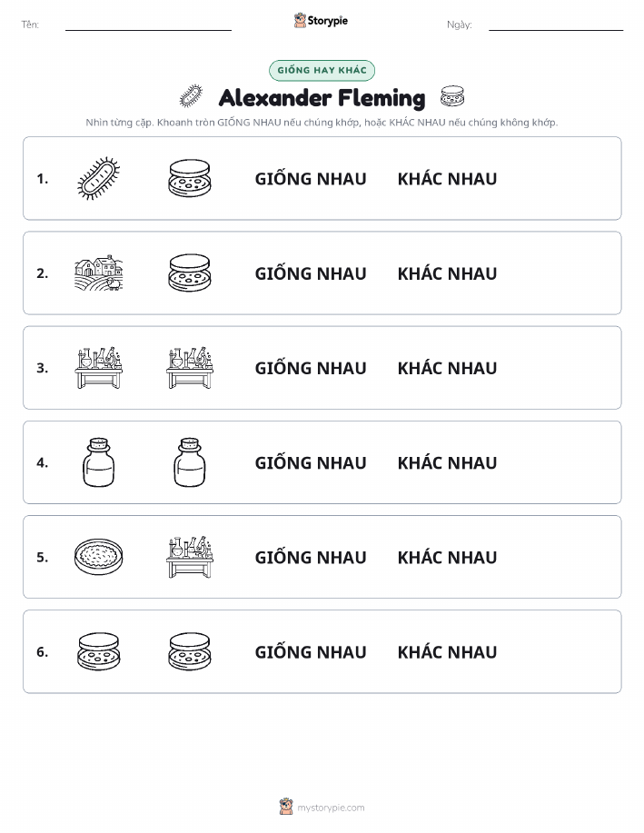Click the bacteria icon in row 1
The height and width of the screenshot is (833, 644).
(x=99, y=178)
